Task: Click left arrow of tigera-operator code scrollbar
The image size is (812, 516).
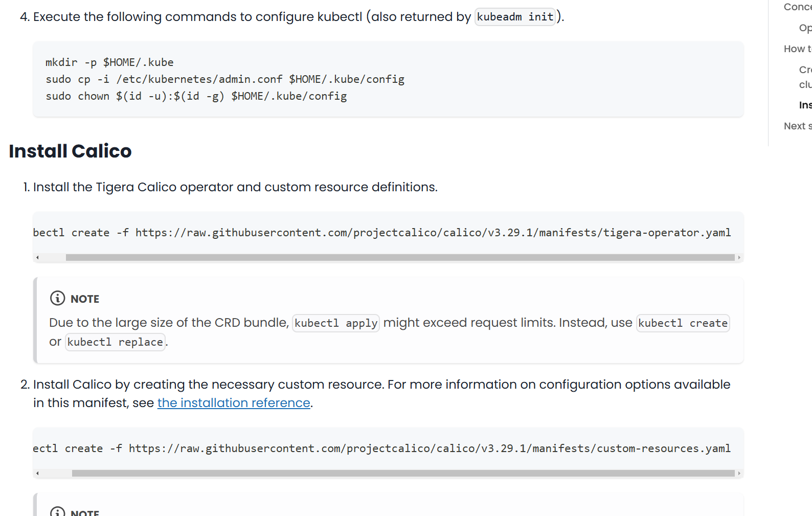Action: point(37,257)
